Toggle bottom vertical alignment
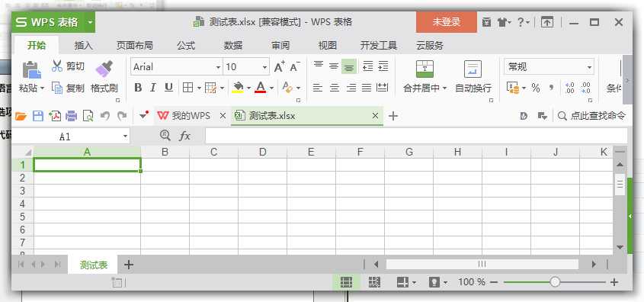 coord(349,66)
